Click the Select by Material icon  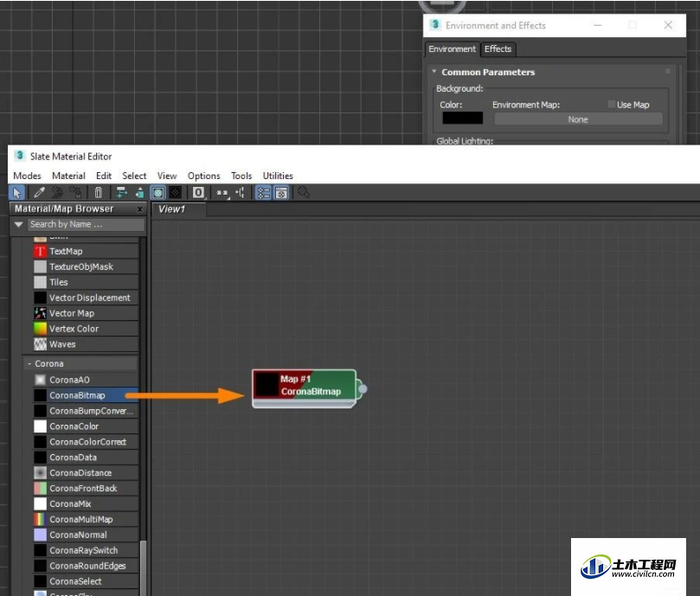304,193
